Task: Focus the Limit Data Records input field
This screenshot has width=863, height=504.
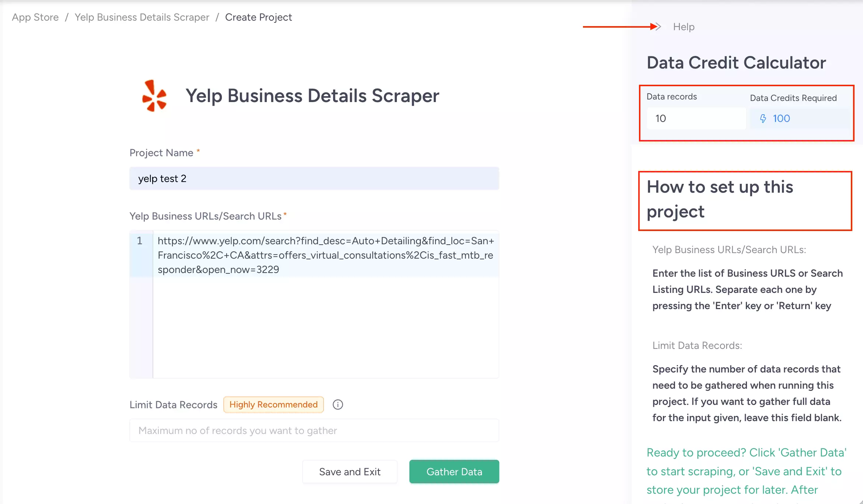Action: 314,430
